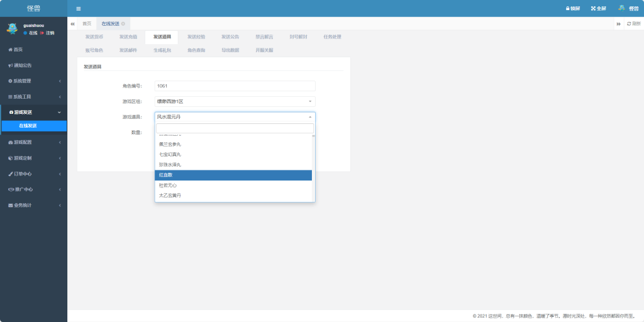Click the 刷新 refresh button
The width and height of the screenshot is (644, 322).
(633, 24)
